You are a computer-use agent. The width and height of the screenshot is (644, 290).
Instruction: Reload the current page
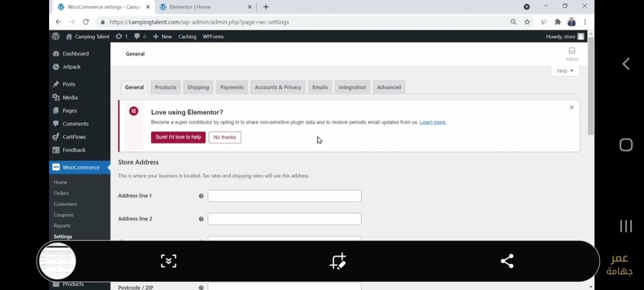[x=86, y=22]
